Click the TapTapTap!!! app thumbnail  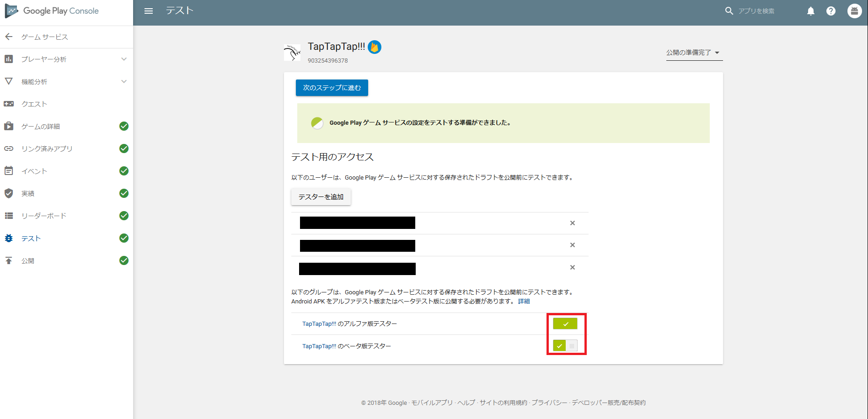(x=292, y=53)
